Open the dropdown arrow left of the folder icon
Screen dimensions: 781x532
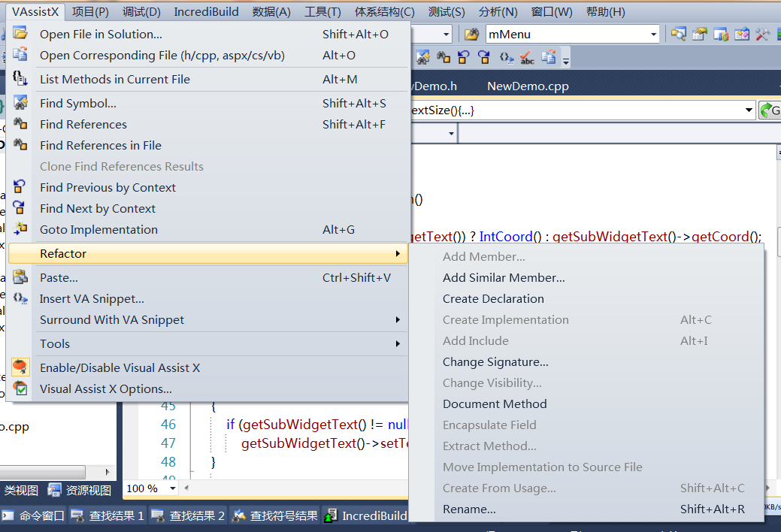pos(447,35)
